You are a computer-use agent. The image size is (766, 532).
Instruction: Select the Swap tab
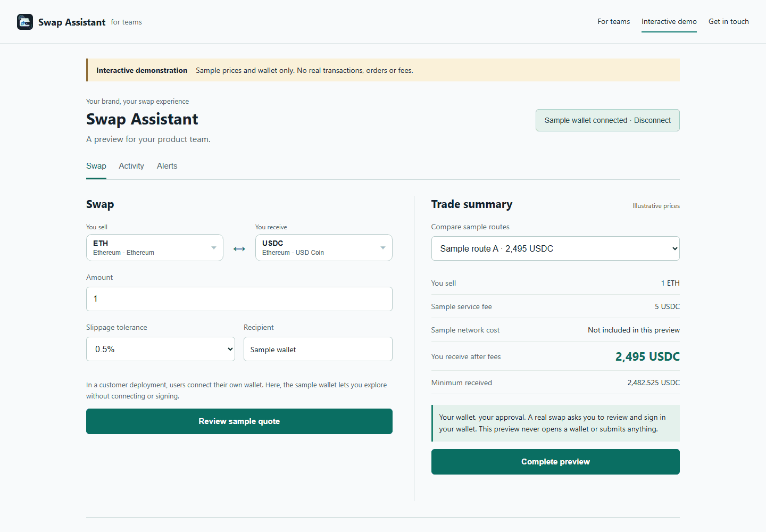[x=96, y=166]
